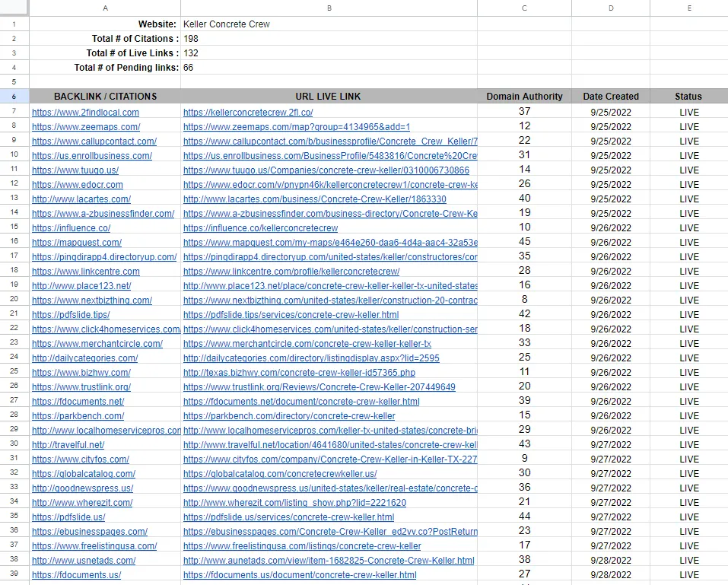Click the http://dailycategories.com/ backlink
The image size is (728, 585).
click(85, 358)
